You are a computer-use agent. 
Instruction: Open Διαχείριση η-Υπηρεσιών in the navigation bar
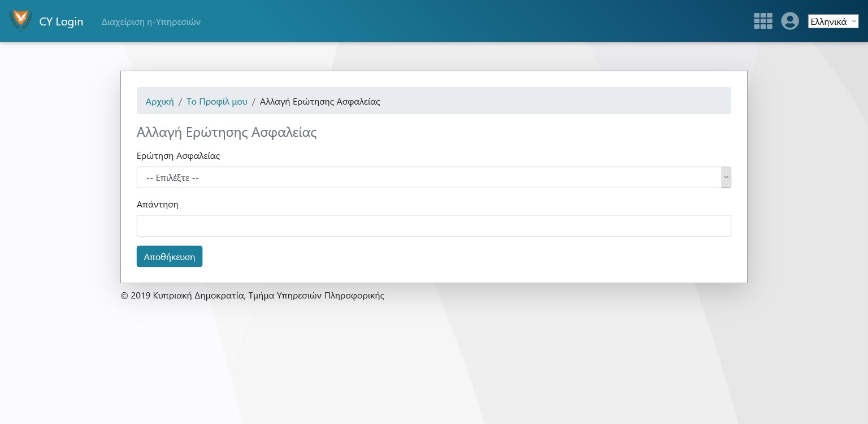tap(151, 22)
